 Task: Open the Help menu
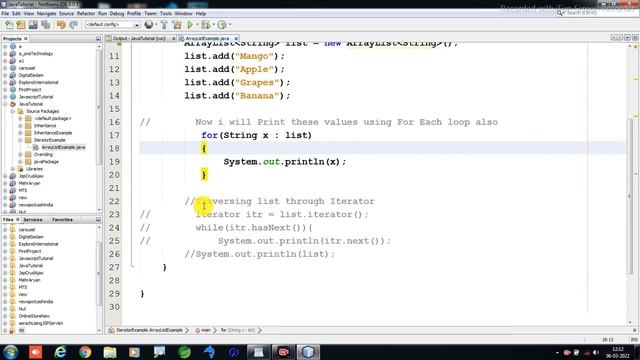tap(201, 13)
